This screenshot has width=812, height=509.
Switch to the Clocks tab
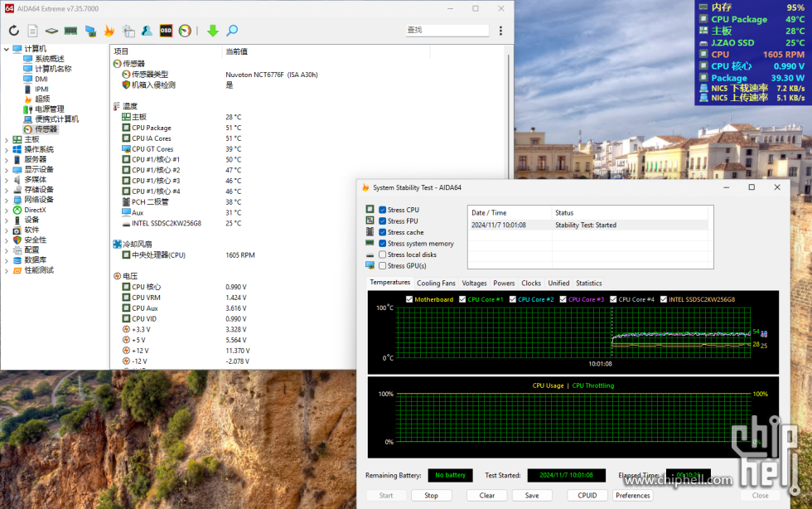click(x=531, y=284)
